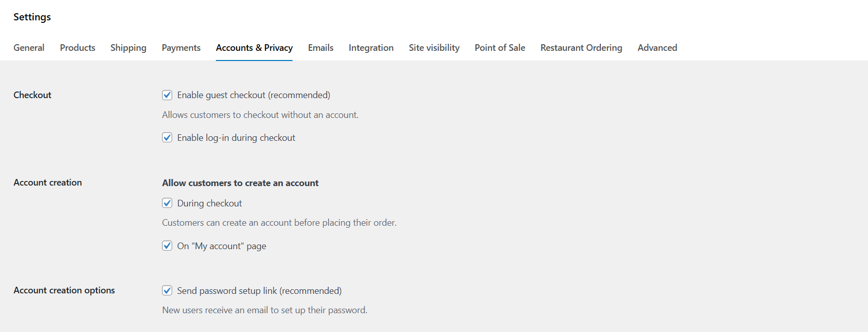This screenshot has height=332, width=868.
Task: Switch to the Shipping tab
Action: 128,47
